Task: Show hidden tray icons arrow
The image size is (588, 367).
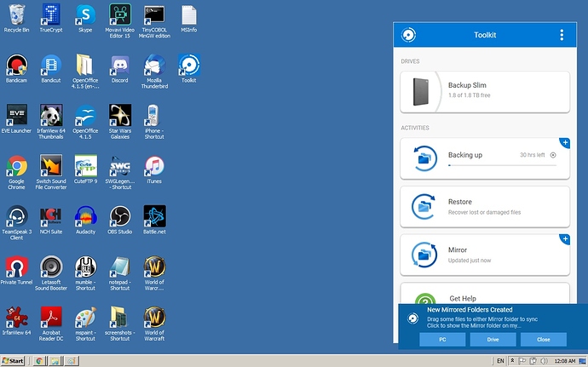Action: click(x=512, y=361)
